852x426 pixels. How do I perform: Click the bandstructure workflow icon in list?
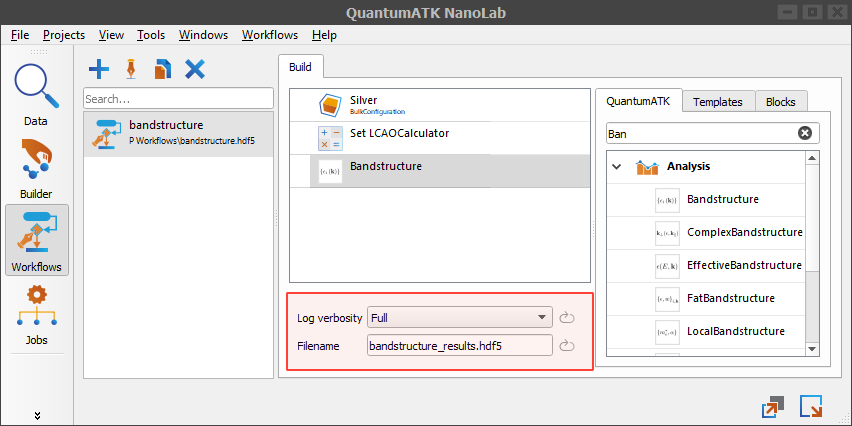(x=108, y=134)
